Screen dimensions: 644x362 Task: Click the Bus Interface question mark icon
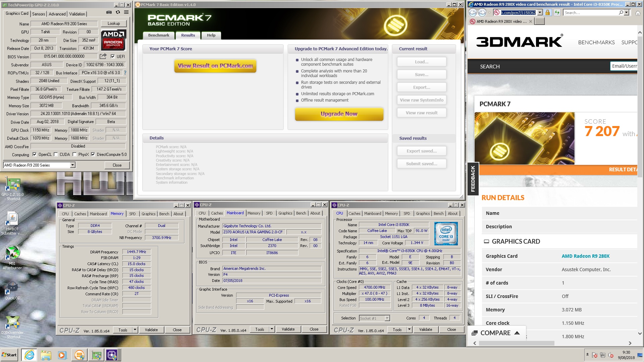[x=125, y=73]
